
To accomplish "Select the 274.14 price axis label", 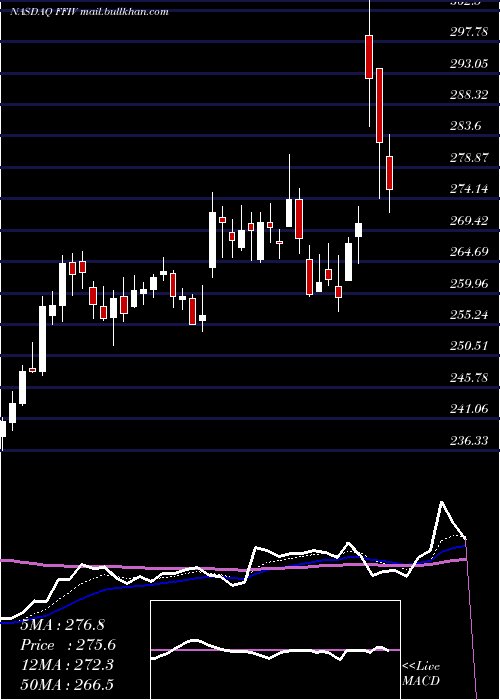I will [468, 189].
